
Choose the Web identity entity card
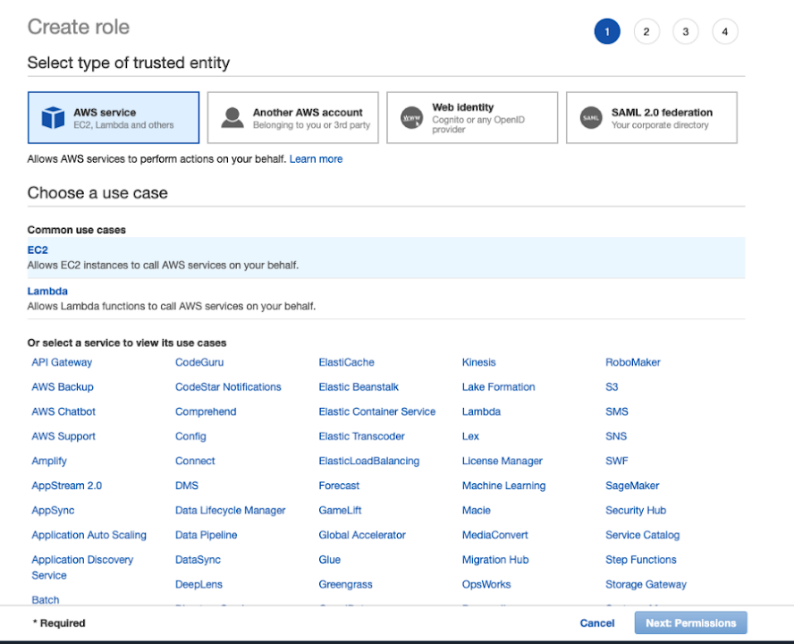point(472,117)
